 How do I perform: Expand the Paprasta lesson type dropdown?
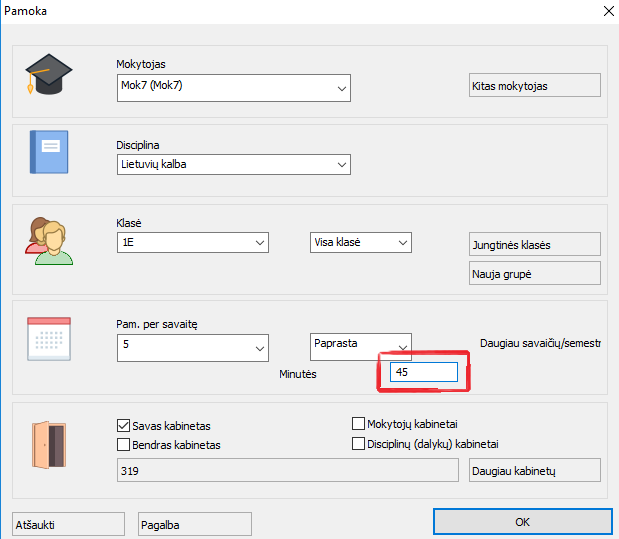coord(360,346)
